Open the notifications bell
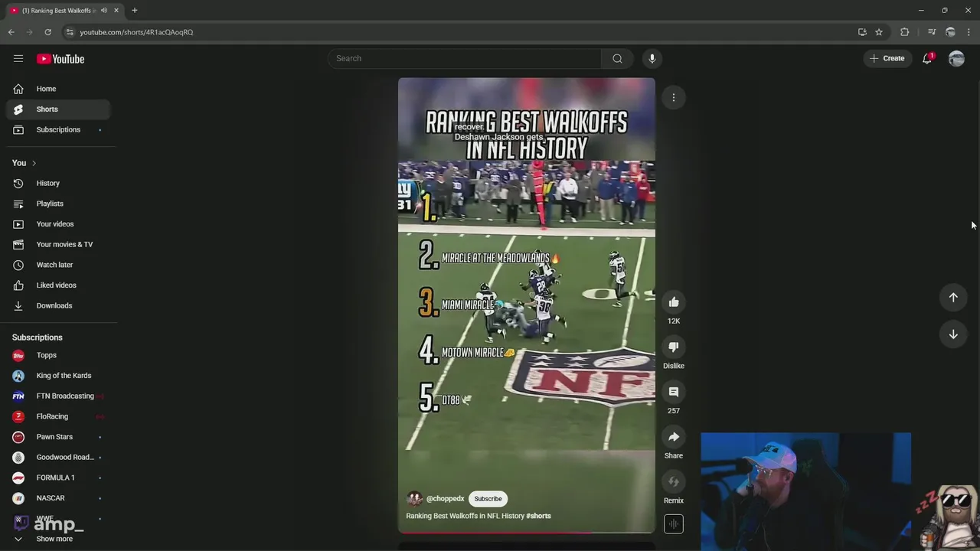Image resolution: width=980 pixels, height=551 pixels. pyautogui.click(x=927, y=58)
